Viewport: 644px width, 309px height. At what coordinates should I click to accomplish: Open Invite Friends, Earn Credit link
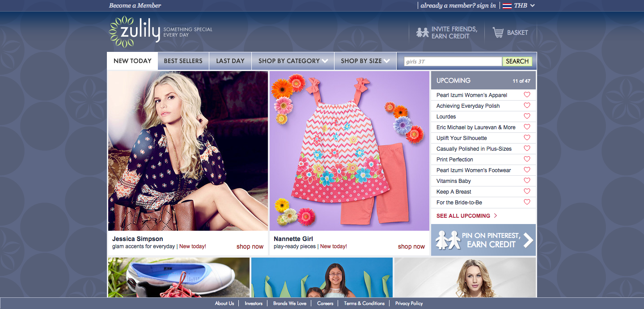454,33
